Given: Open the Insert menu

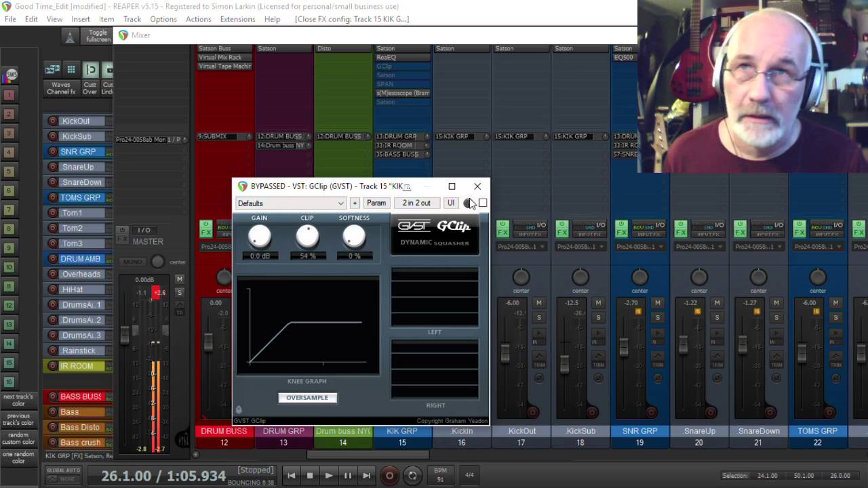Looking at the screenshot, I should pos(81,19).
